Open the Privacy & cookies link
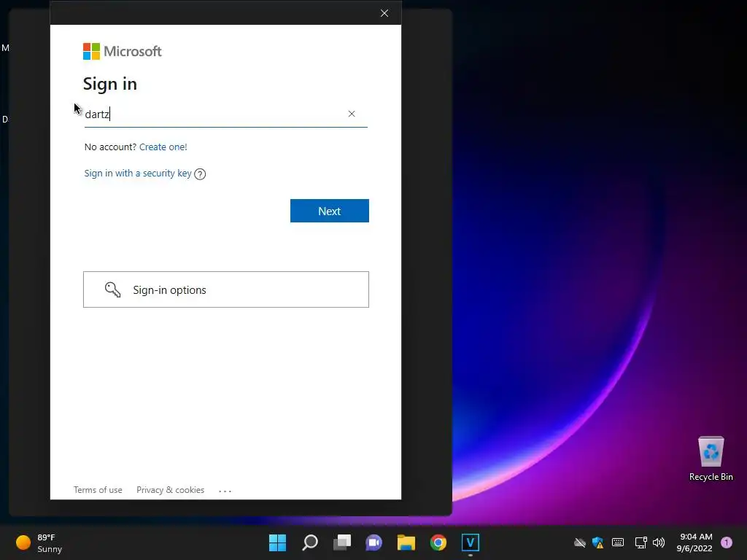Screen dimensions: 747x560 [170, 490]
